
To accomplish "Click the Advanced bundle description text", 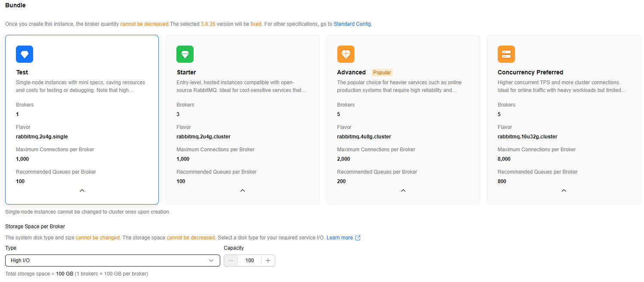I will tap(400, 86).
